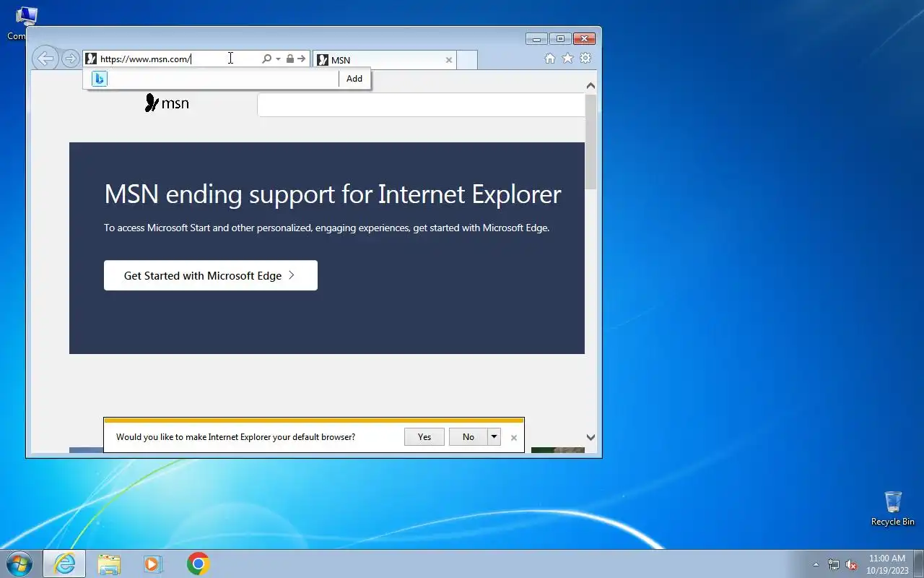Click the To access Microsoft Start text
The width and height of the screenshot is (924, 578).
(x=326, y=228)
